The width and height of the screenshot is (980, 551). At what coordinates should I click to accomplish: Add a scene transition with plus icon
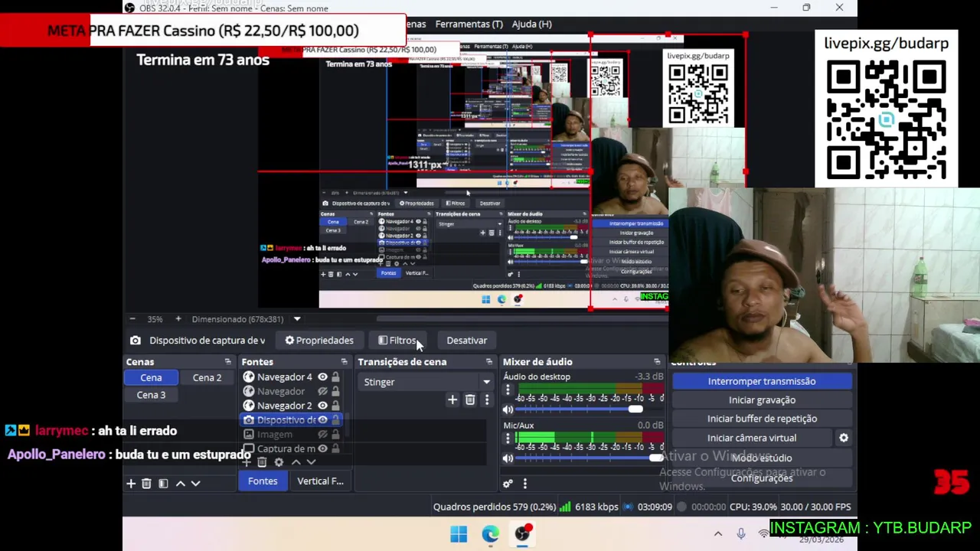coord(452,399)
